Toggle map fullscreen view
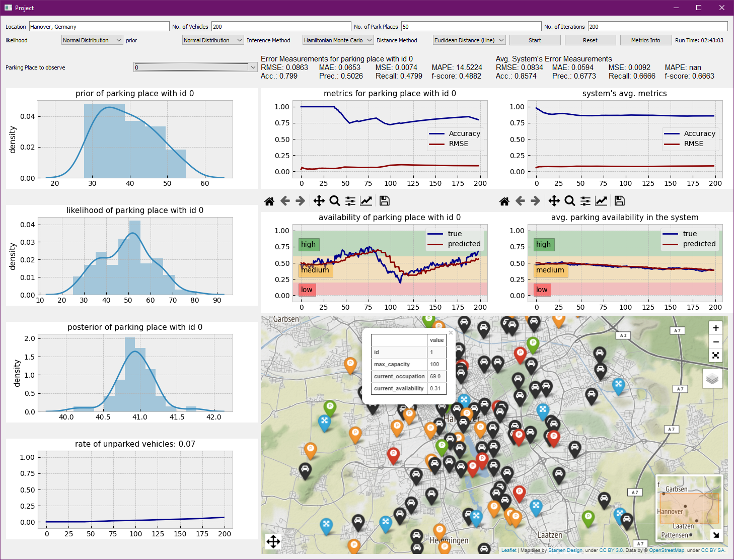Image resolution: width=734 pixels, height=560 pixels. [716, 356]
